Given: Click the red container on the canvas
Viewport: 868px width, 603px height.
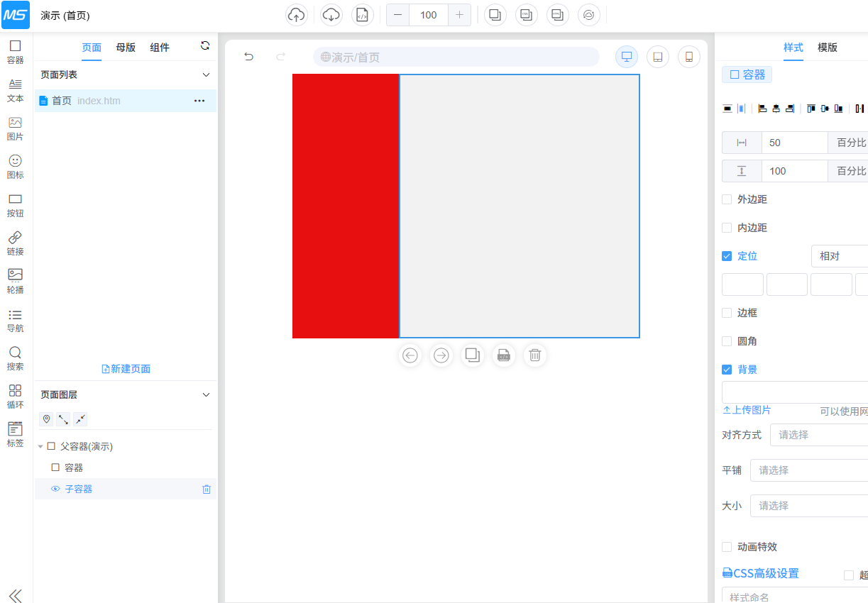Looking at the screenshot, I should coord(345,206).
